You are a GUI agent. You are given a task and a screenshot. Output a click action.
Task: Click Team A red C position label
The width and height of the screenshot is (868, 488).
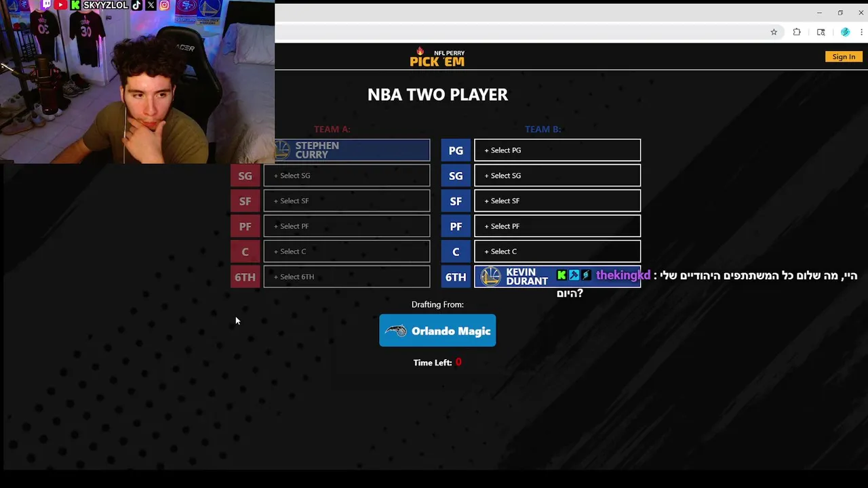click(245, 251)
